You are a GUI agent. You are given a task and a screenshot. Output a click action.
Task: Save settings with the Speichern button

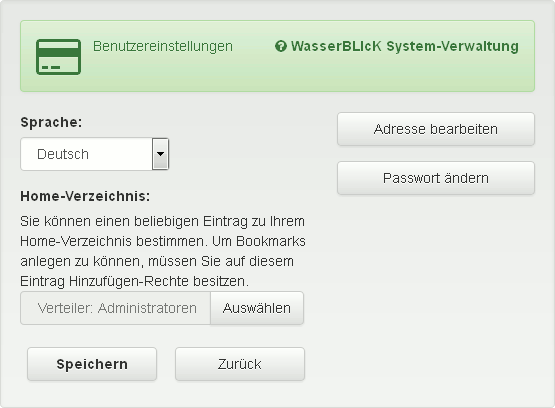point(92,364)
